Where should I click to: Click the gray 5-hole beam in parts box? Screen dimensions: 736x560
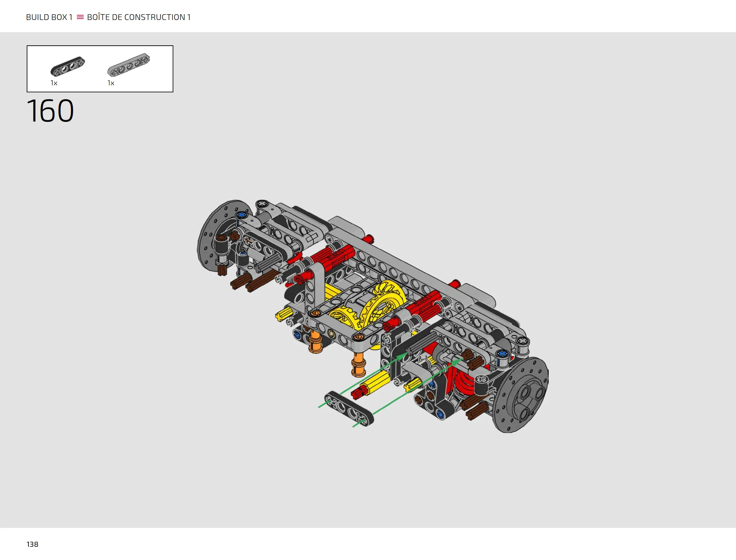(x=128, y=65)
